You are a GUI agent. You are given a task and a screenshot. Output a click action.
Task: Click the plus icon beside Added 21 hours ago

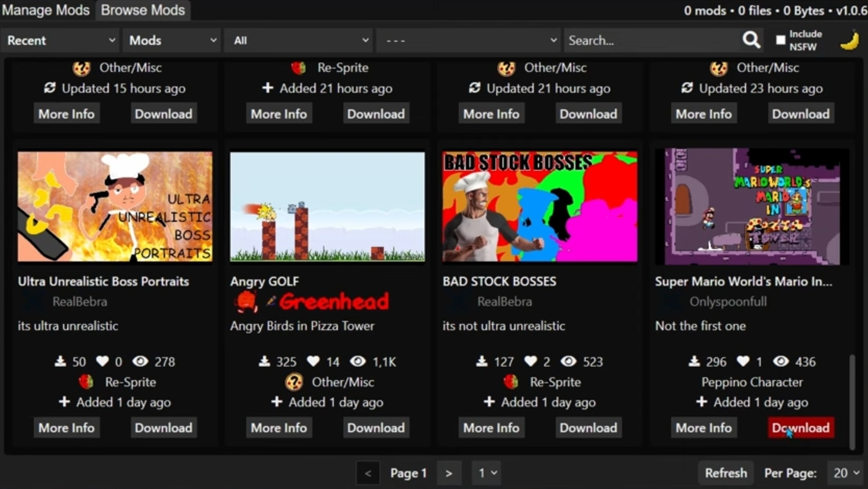pos(268,88)
